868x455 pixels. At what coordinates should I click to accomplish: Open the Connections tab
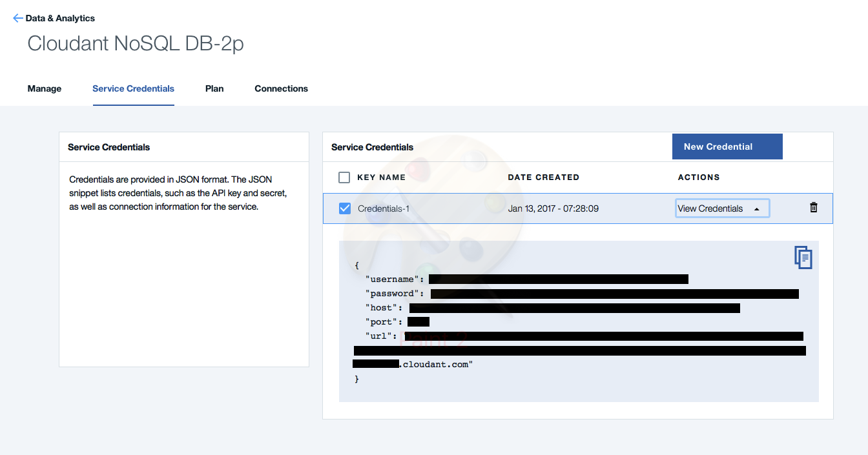point(281,88)
